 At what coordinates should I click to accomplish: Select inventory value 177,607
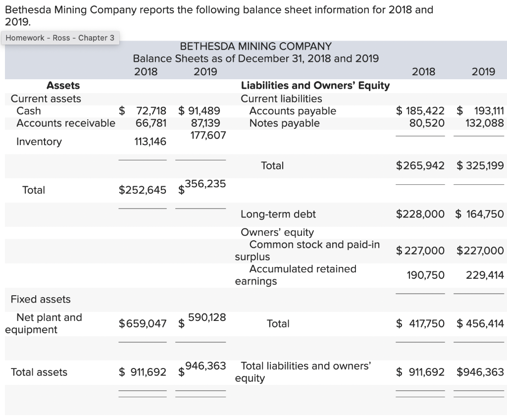[x=208, y=135]
